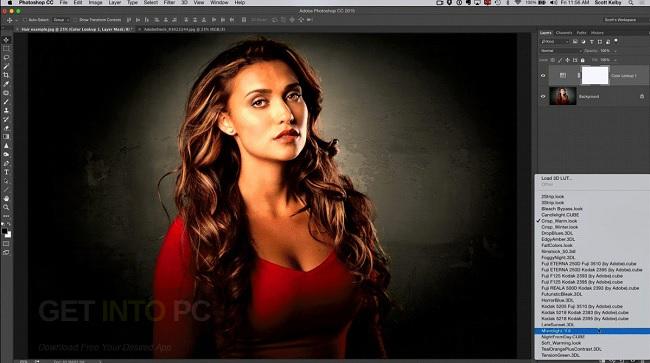This screenshot has height=363, width=650.
Task: Enable the Auto-Select checkbox
Action: tap(25, 20)
